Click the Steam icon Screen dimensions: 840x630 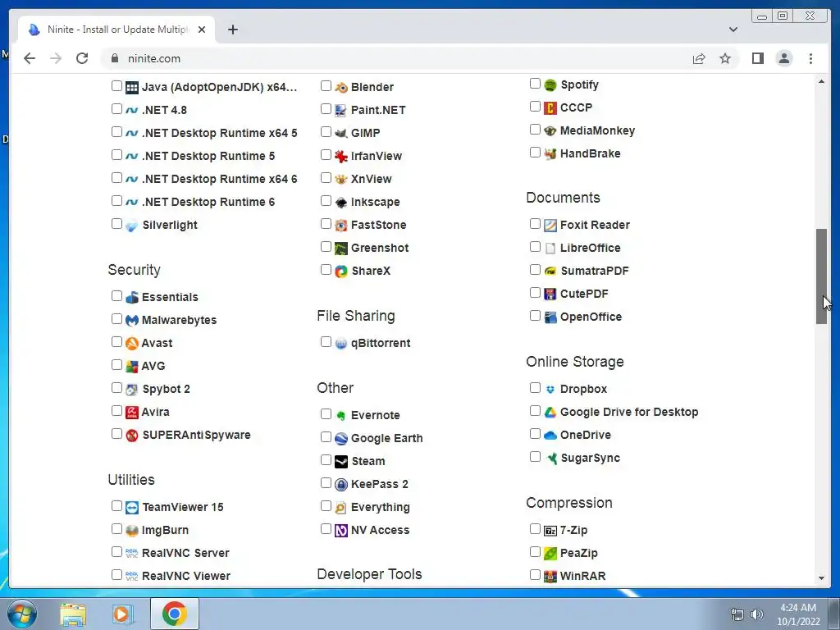coord(340,461)
